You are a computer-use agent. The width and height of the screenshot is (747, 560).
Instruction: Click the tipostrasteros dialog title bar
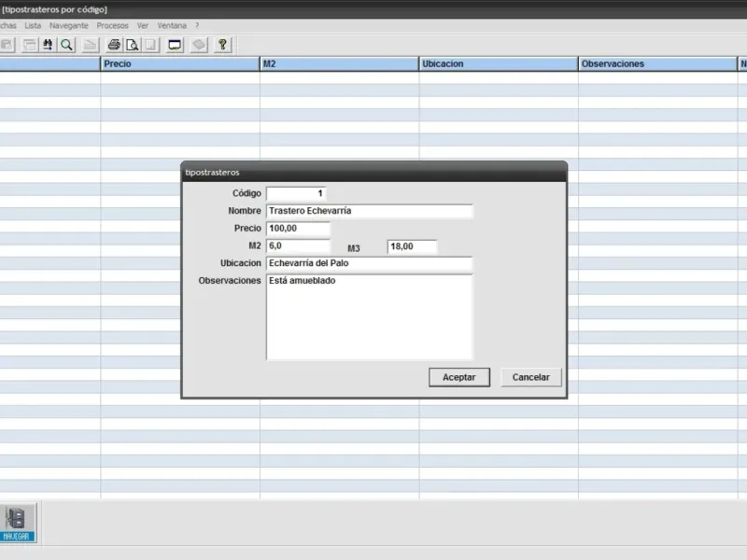click(x=374, y=173)
